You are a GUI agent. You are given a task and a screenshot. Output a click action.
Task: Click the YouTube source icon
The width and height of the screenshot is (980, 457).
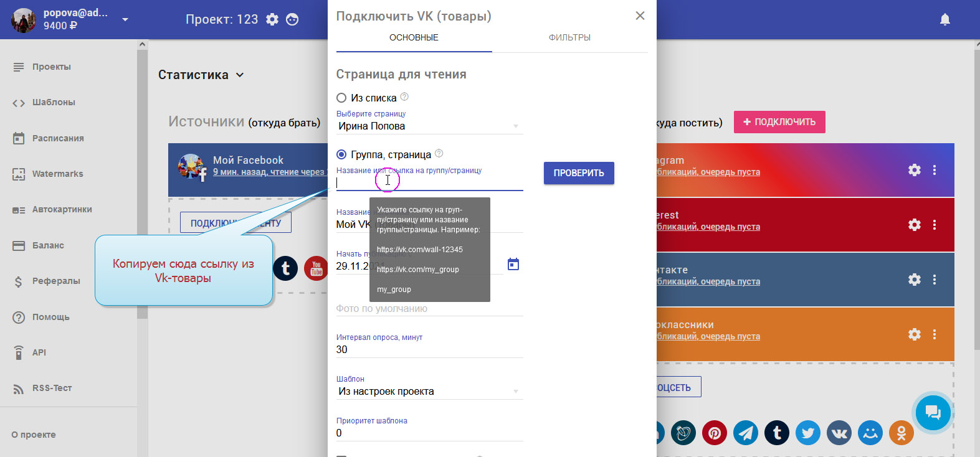[x=316, y=268]
